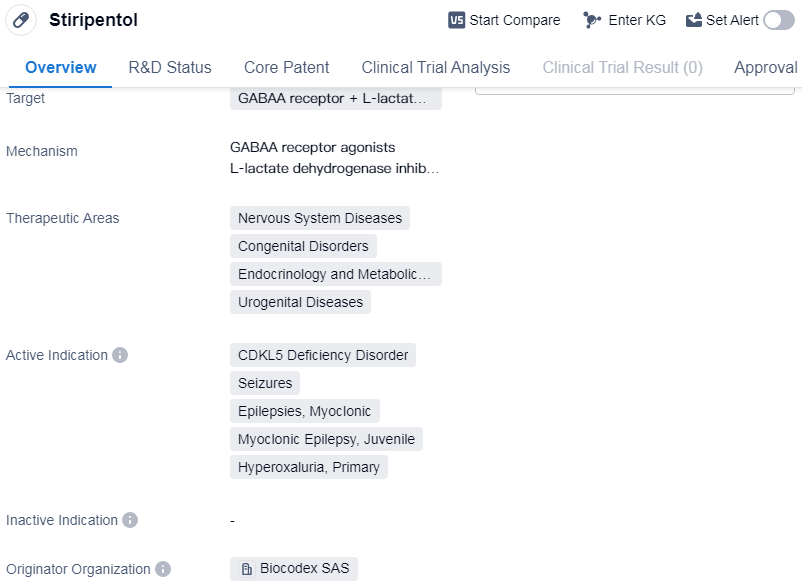Click the Approval tab at the right edge
The image size is (802, 584).
pyautogui.click(x=766, y=68)
